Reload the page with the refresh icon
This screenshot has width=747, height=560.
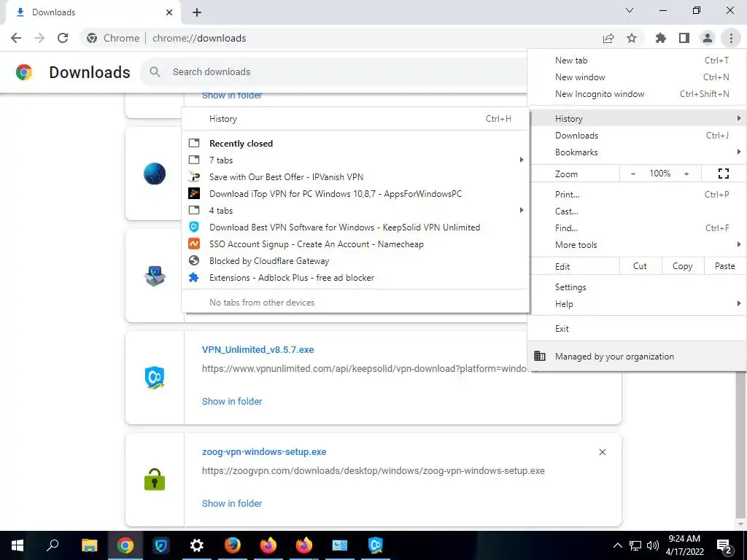(63, 38)
